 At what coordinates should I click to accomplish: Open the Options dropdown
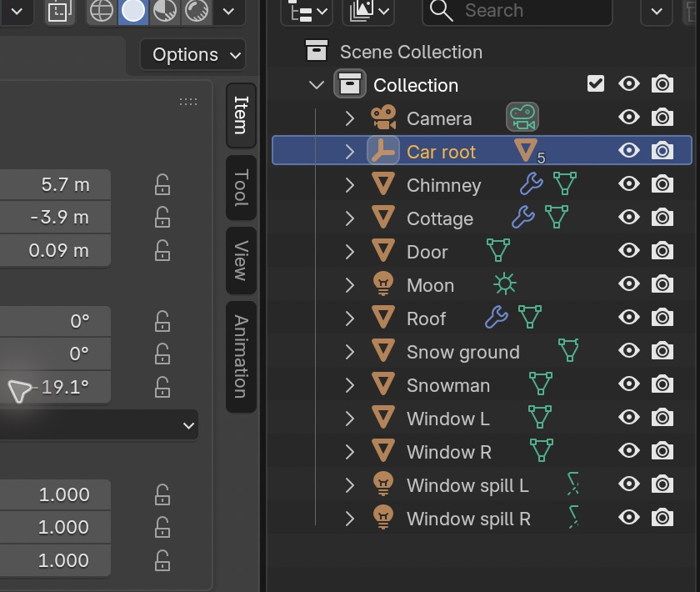[x=192, y=55]
